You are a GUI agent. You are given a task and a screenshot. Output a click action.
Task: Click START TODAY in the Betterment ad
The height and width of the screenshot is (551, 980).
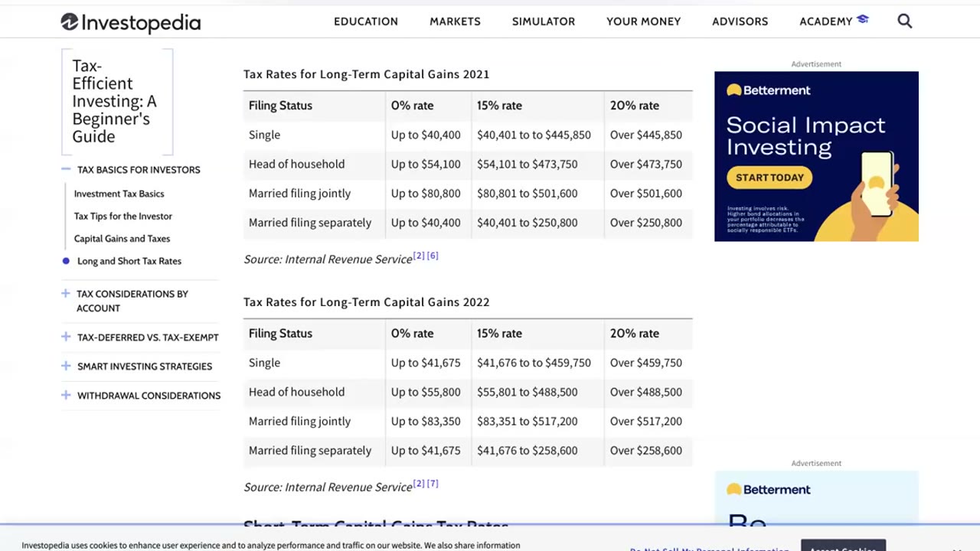coord(769,178)
